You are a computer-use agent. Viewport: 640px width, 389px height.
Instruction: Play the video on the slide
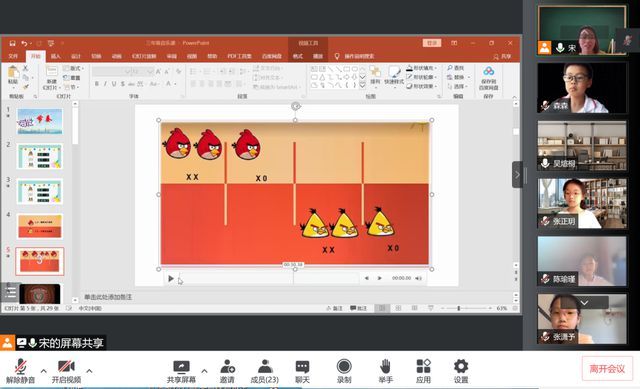pos(171,279)
